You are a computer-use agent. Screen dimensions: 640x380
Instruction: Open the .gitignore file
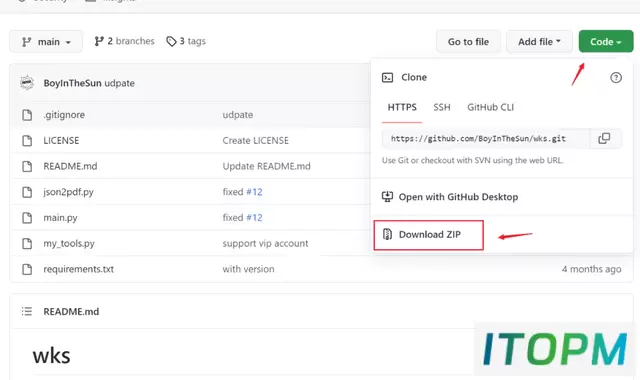(x=64, y=115)
